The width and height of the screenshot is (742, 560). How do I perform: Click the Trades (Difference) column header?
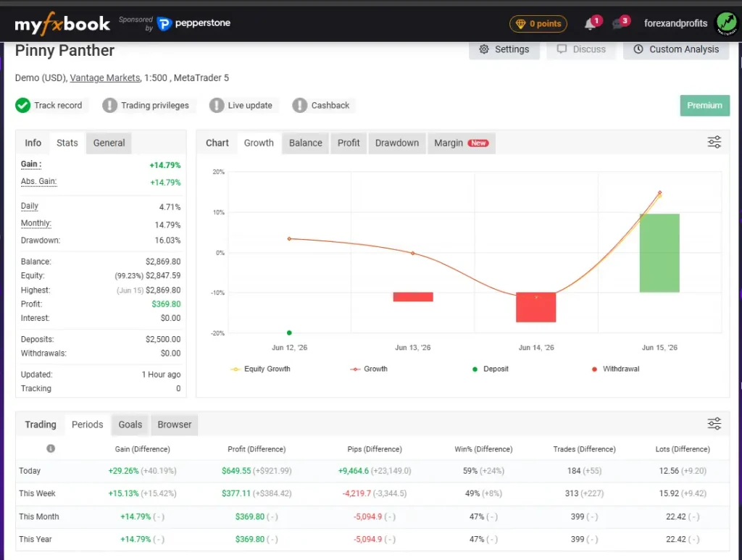tap(585, 449)
